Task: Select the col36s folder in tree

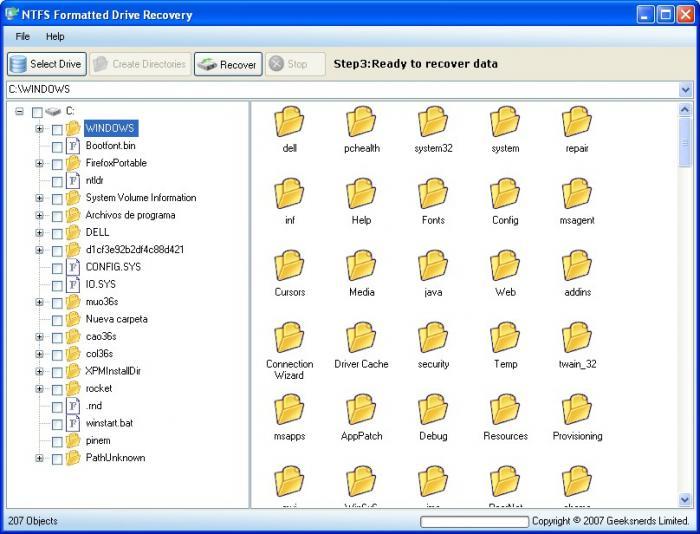Action: pyautogui.click(x=99, y=354)
